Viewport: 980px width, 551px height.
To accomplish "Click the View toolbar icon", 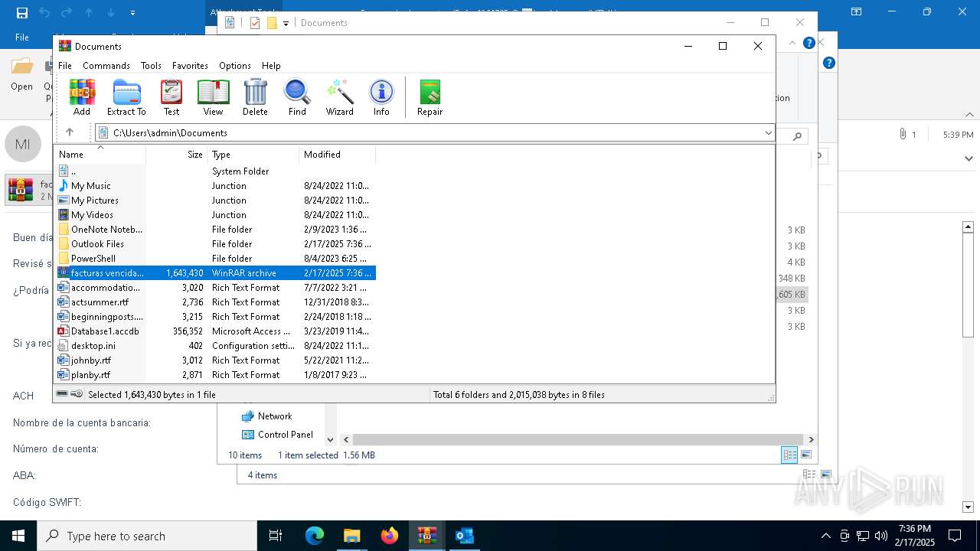I will [x=213, y=97].
